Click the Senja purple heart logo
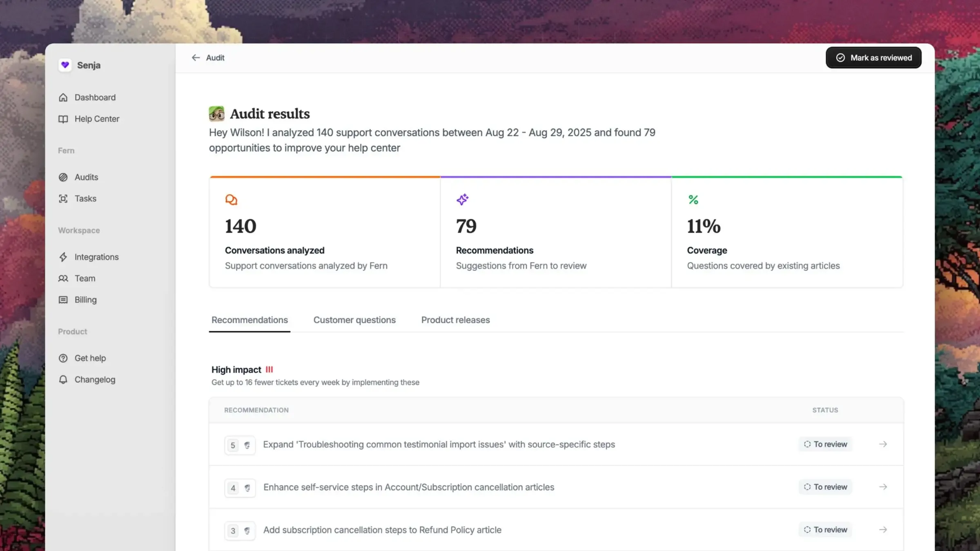The image size is (980, 551). [x=65, y=65]
